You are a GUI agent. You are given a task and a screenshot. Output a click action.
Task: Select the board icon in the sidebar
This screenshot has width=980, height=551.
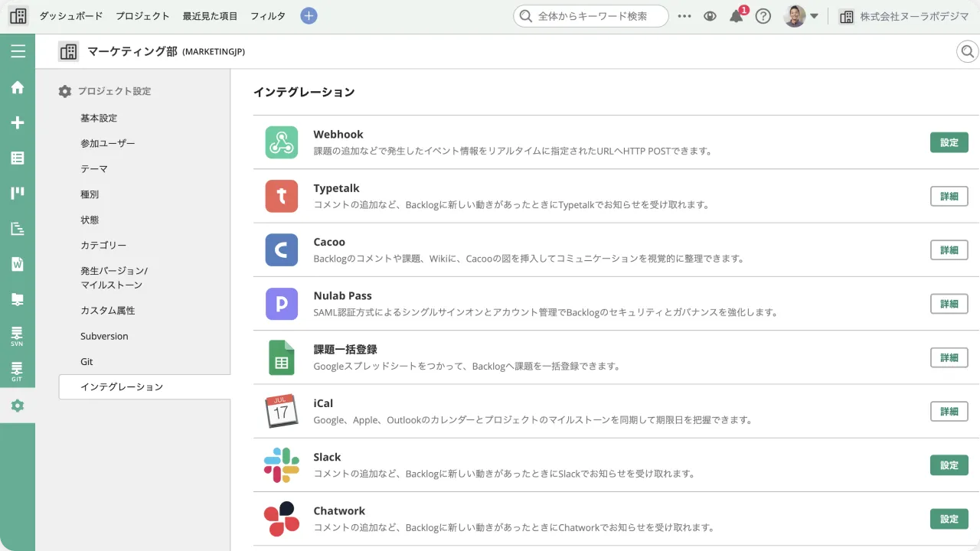click(18, 192)
